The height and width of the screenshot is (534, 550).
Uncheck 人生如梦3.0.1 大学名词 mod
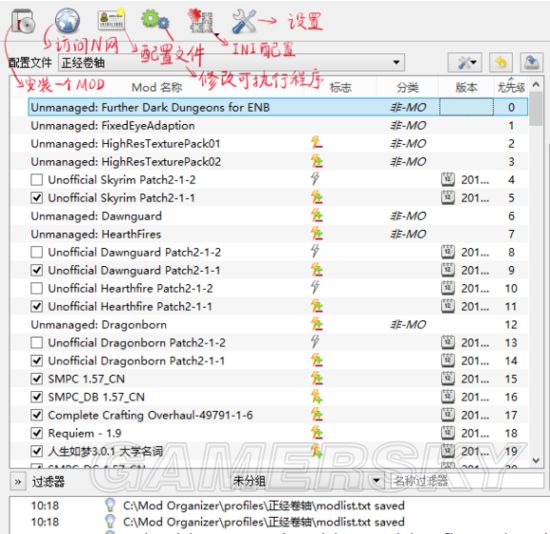(36, 452)
